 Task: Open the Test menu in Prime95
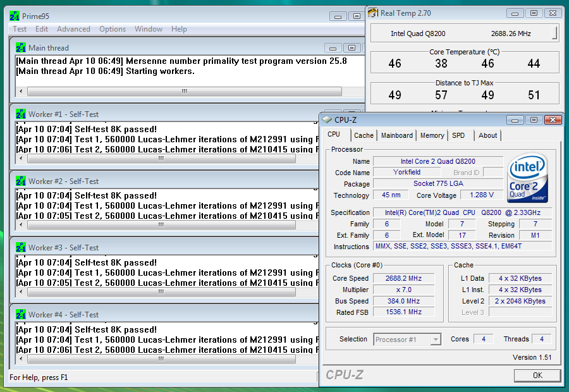[20, 29]
